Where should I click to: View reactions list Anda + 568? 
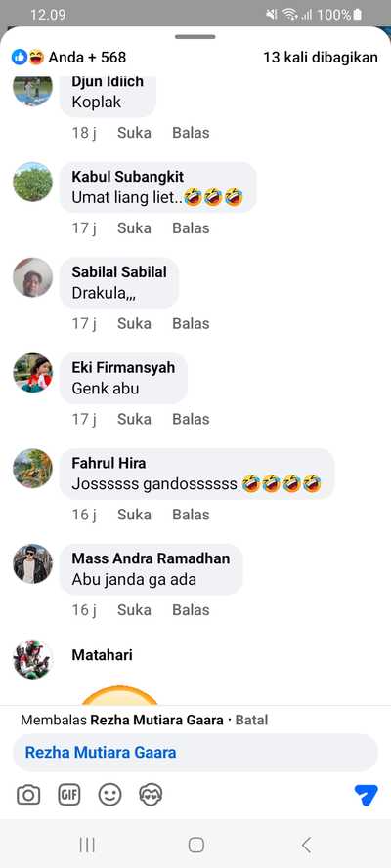tap(68, 57)
